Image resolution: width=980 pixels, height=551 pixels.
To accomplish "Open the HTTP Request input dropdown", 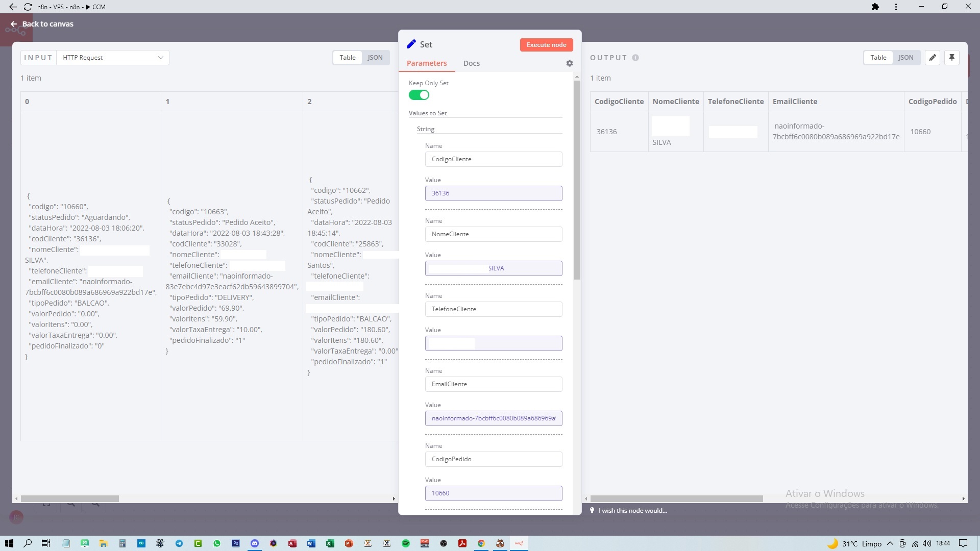I will pyautogui.click(x=112, y=58).
